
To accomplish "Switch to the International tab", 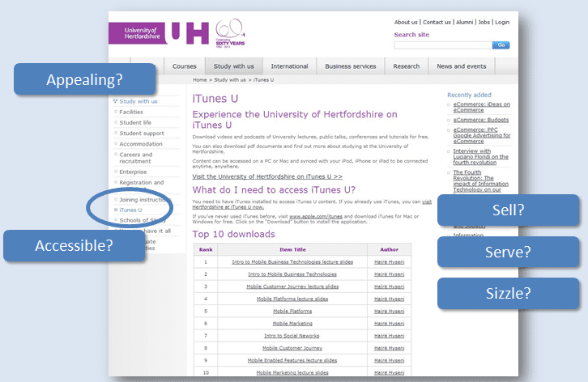I will tap(289, 66).
